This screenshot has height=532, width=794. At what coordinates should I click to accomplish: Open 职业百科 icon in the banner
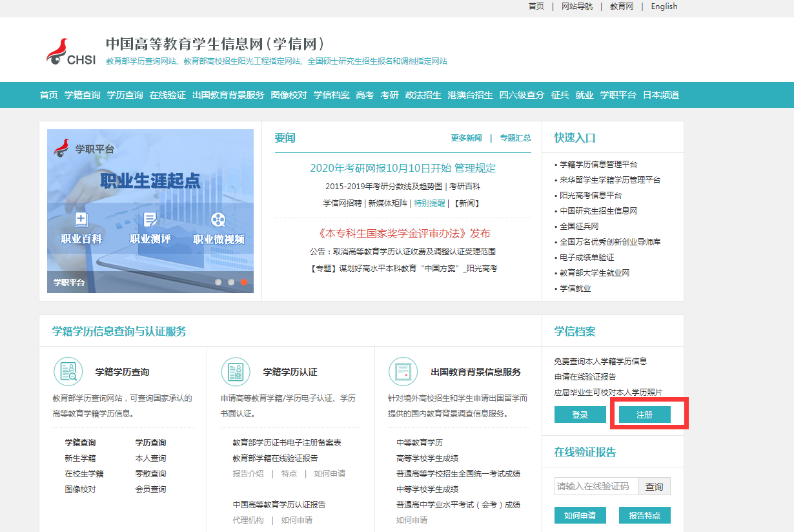click(81, 220)
